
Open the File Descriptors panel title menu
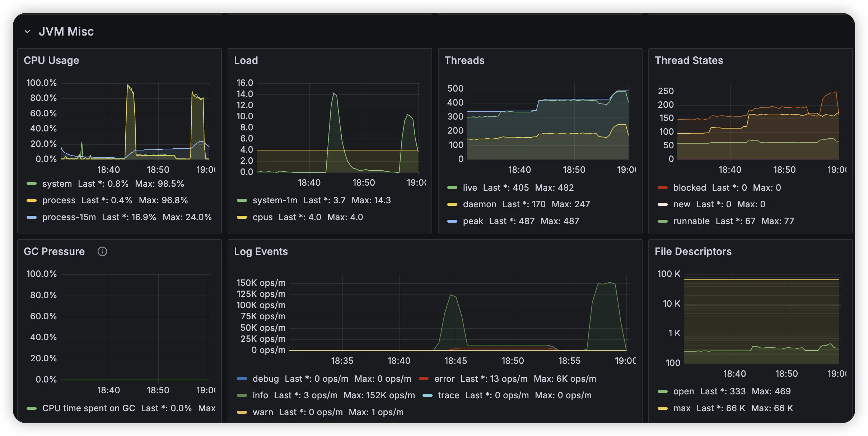(693, 251)
